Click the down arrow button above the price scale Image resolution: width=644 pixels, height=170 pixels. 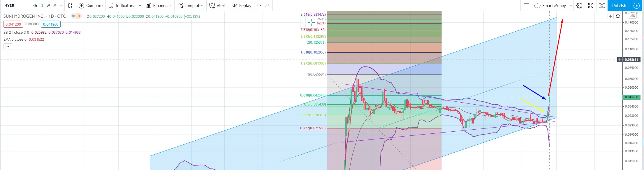pyautogui.click(x=610, y=16)
